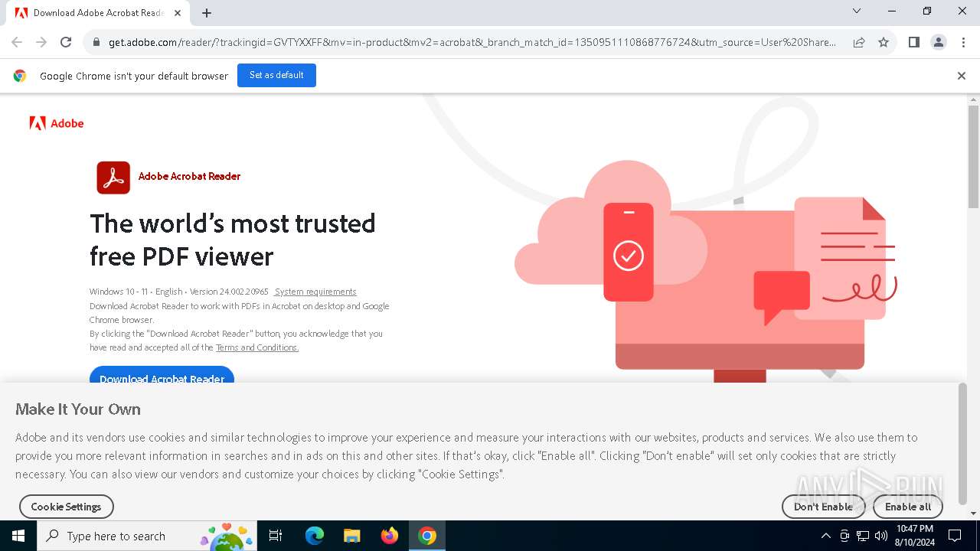This screenshot has height=551, width=980.
Task: View site information via the lock icon
Action: point(96,42)
